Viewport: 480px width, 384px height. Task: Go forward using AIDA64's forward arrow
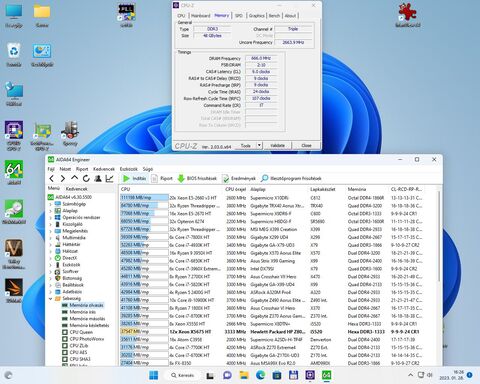coord(63,179)
